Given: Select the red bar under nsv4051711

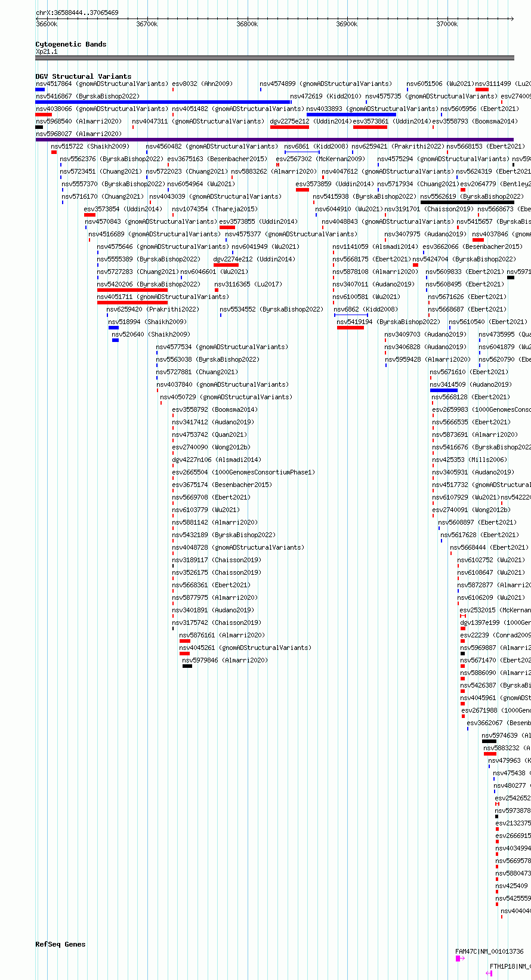Looking at the screenshot, I should (132, 303).
